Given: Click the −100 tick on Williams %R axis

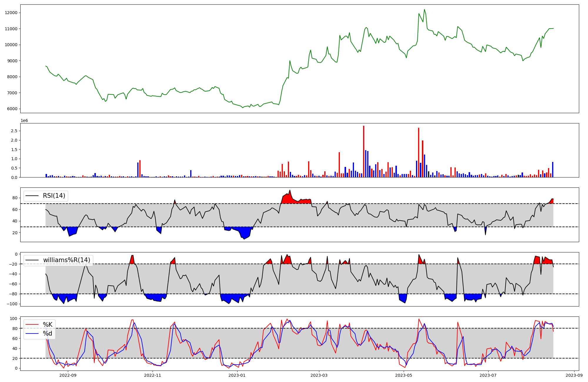Looking at the screenshot, I should click(x=12, y=304).
